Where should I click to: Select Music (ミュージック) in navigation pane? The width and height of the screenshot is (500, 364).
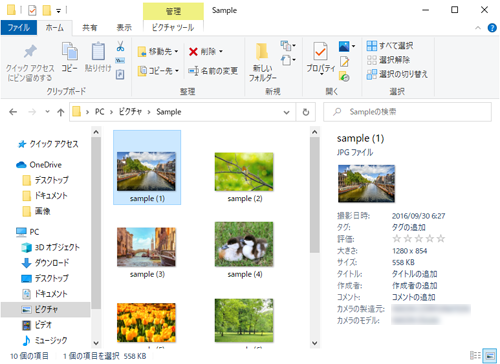[x=45, y=340]
